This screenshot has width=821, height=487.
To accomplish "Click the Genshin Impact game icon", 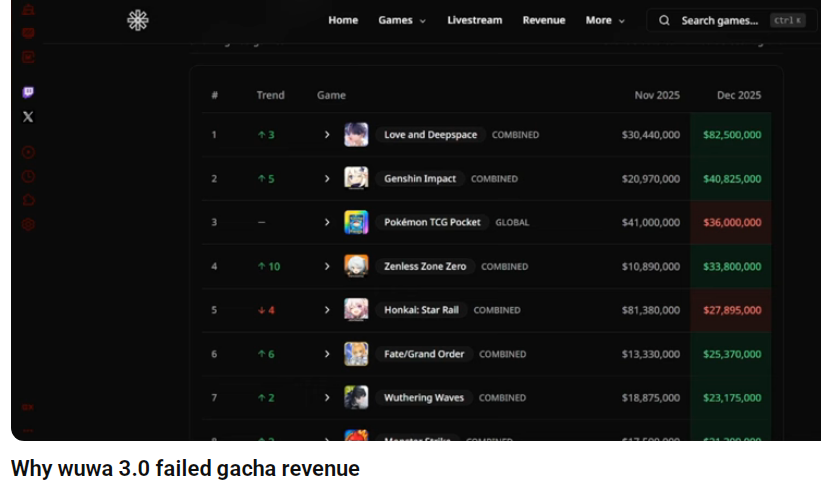I will [x=356, y=179].
